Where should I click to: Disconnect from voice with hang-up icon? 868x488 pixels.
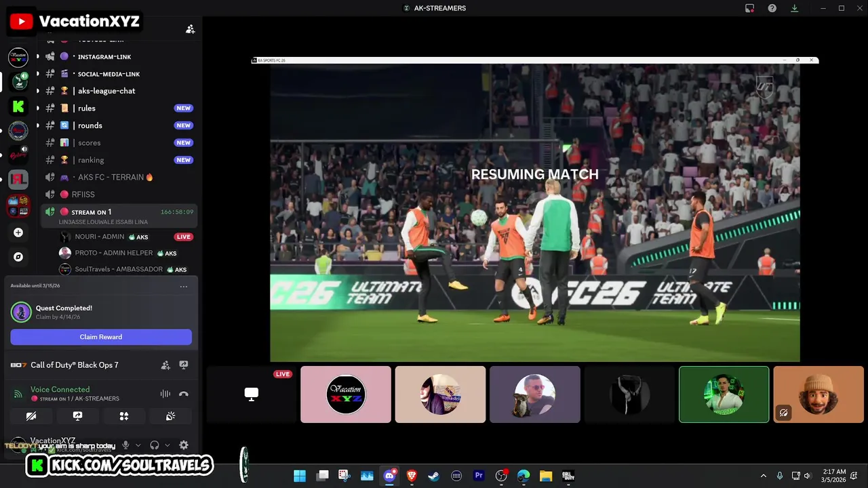(x=183, y=394)
